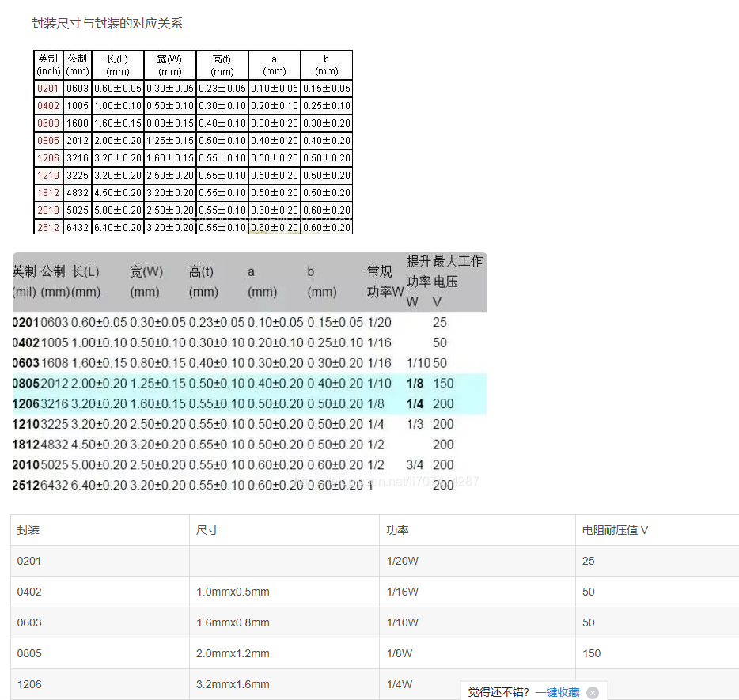Click 长(L) header in top bordered table

coord(117,65)
